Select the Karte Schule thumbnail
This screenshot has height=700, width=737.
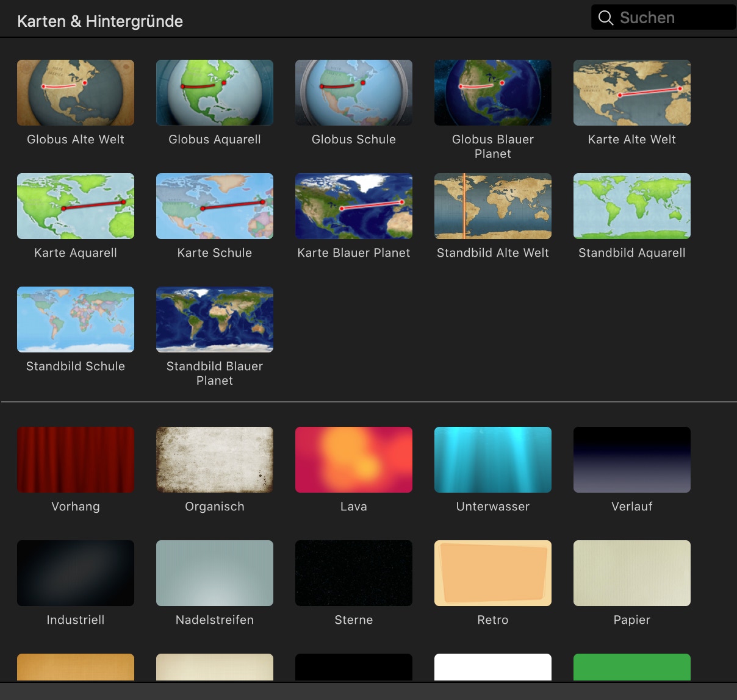pyautogui.click(x=215, y=206)
